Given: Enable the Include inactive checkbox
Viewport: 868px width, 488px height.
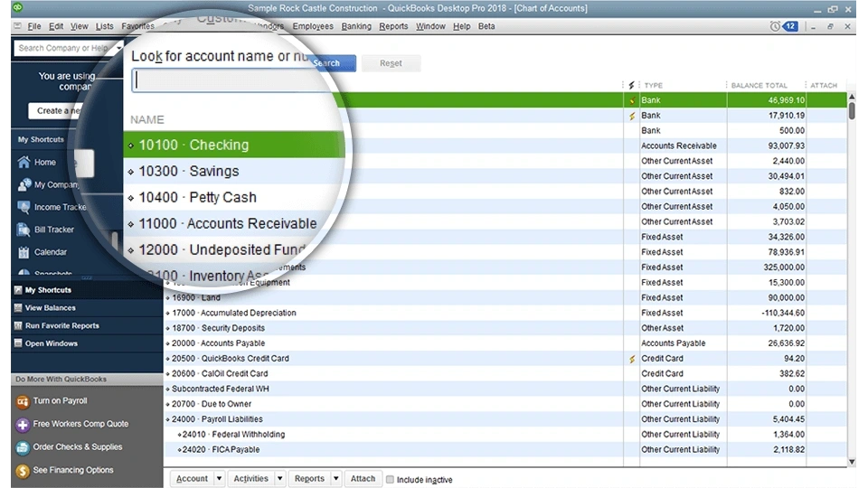Looking at the screenshot, I should pos(391,479).
